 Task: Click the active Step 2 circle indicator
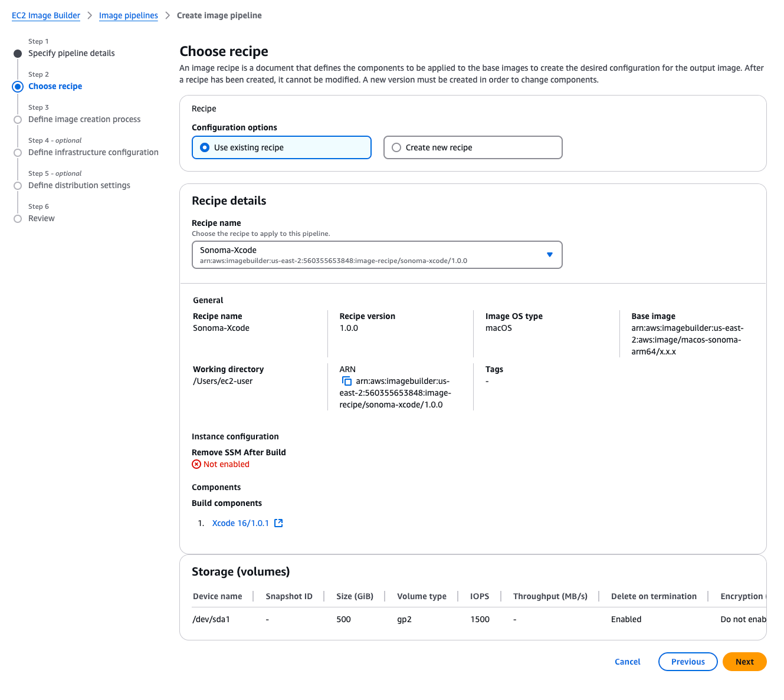18,86
